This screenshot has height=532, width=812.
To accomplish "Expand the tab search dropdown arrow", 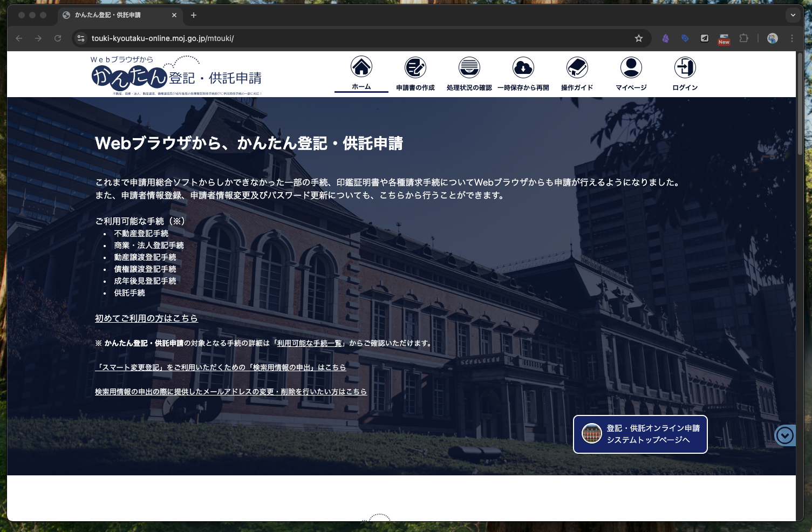I will pos(793,15).
